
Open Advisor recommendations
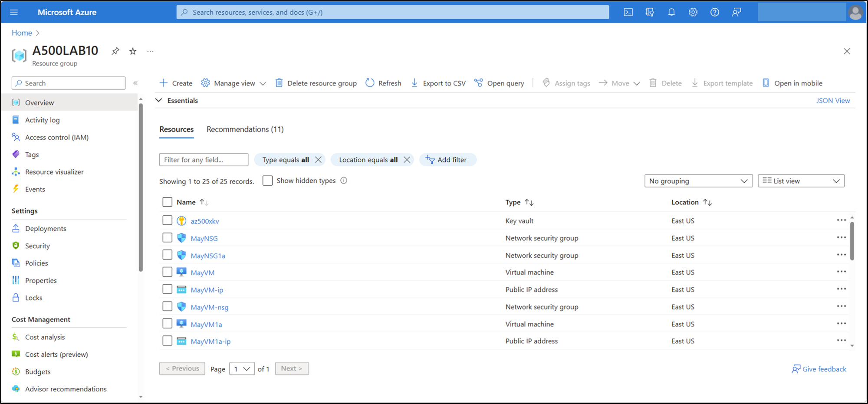pyautogui.click(x=66, y=389)
